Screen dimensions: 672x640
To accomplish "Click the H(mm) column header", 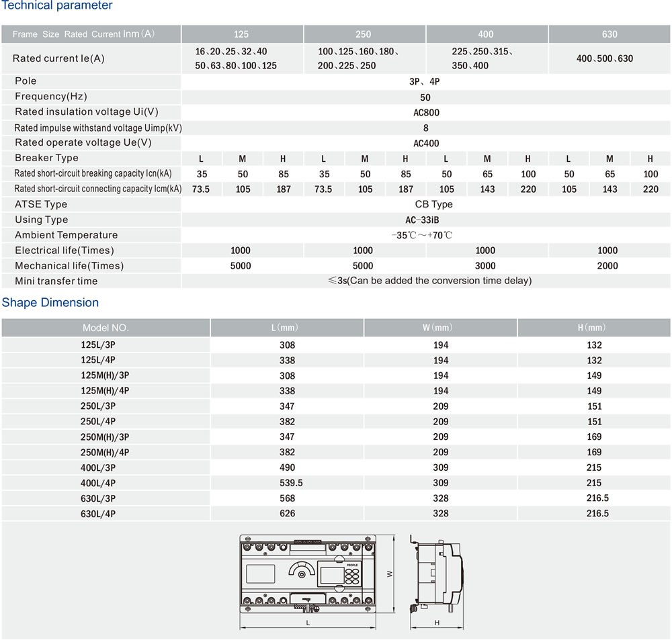I will pyautogui.click(x=594, y=328).
